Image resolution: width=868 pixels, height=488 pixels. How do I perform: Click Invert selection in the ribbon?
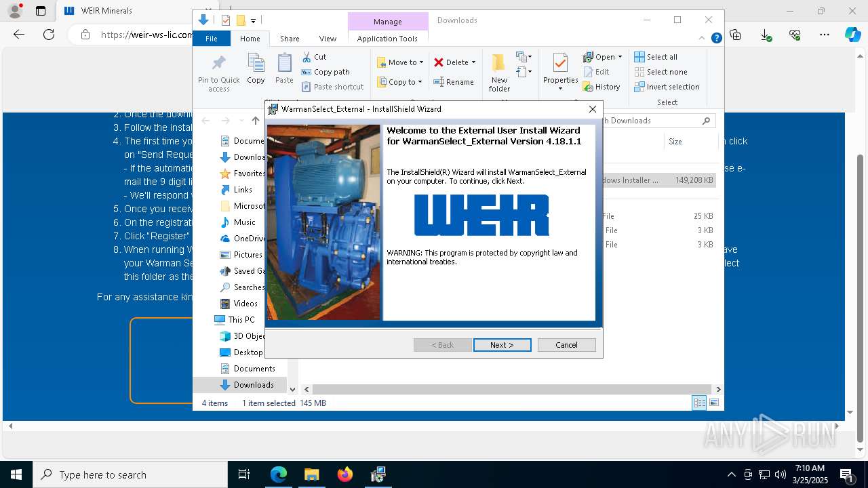point(667,87)
